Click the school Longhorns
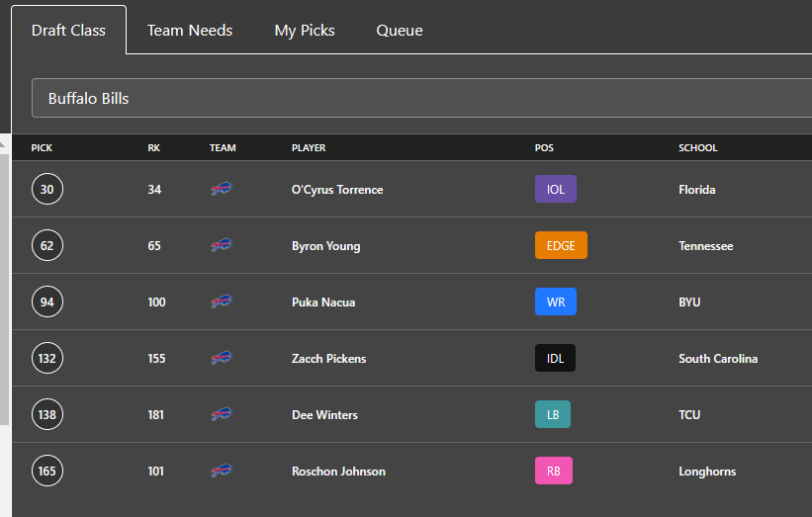Viewport: 812px width, 517px height. tap(707, 472)
